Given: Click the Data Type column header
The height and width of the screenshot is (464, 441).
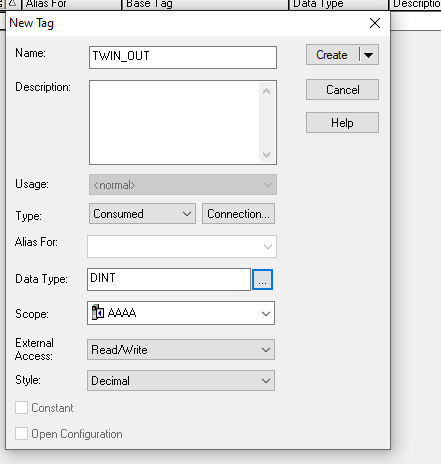Looking at the screenshot, I should pyautogui.click(x=339, y=4).
